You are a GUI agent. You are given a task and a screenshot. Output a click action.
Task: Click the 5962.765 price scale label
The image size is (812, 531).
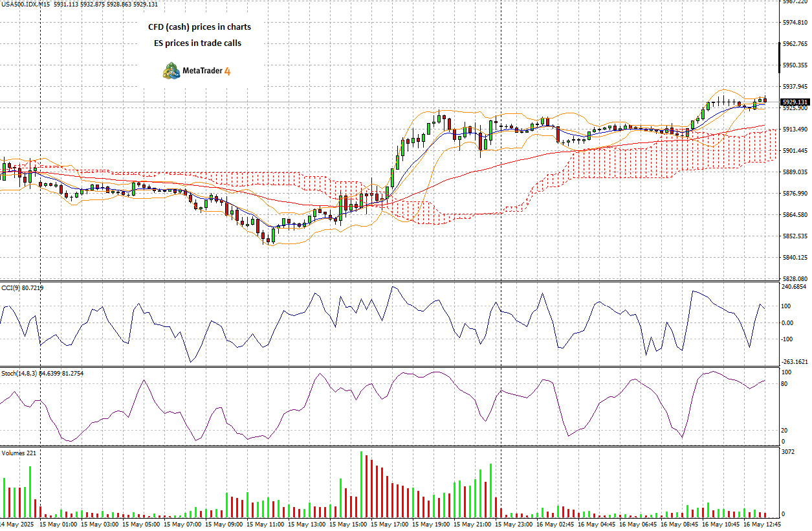[795, 44]
